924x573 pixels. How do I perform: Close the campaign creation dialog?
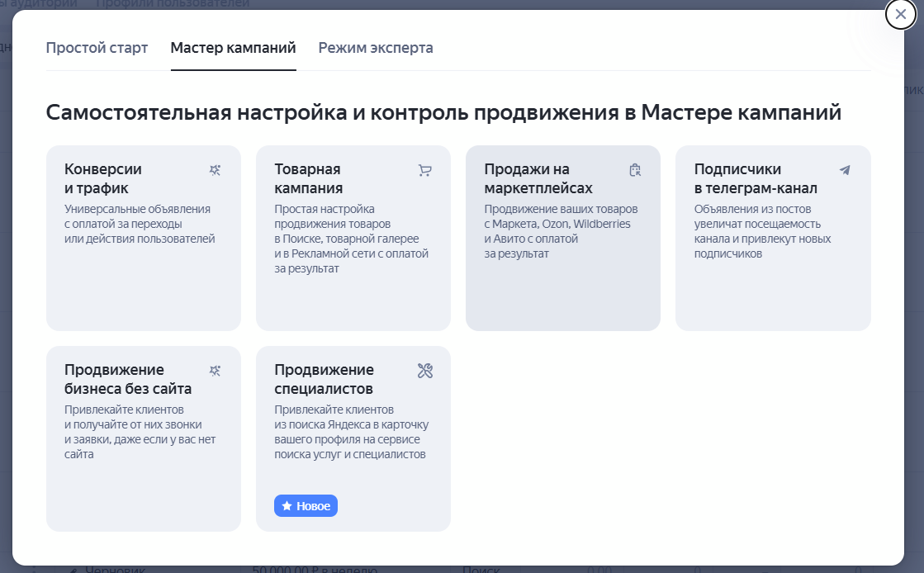pyautogui.click(x=900, y=14)
